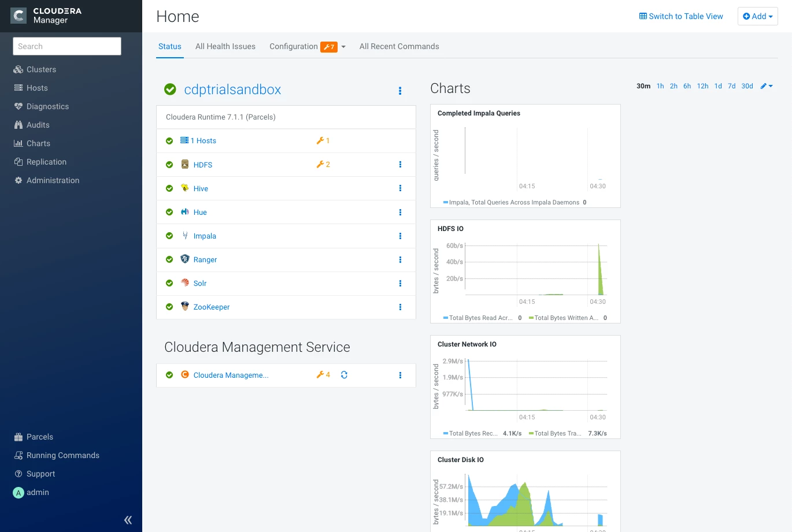The width and height of the screenshot is (792, 532).
Task: Click the Add button
Action: click(x=758, y=16)
